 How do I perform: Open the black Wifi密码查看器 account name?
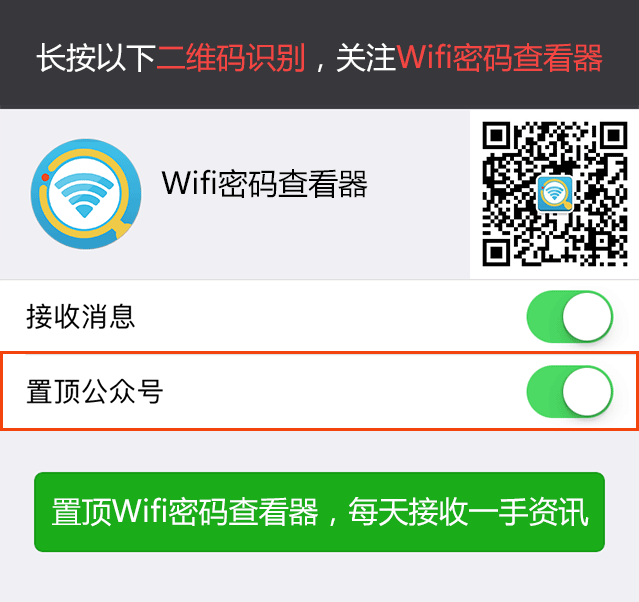[x=264, y=184]
